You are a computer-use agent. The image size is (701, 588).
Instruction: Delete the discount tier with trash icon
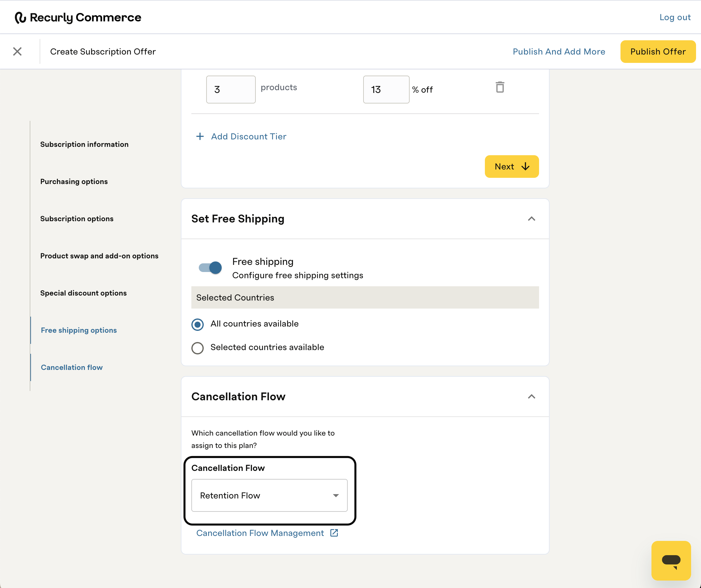[500, 87]
